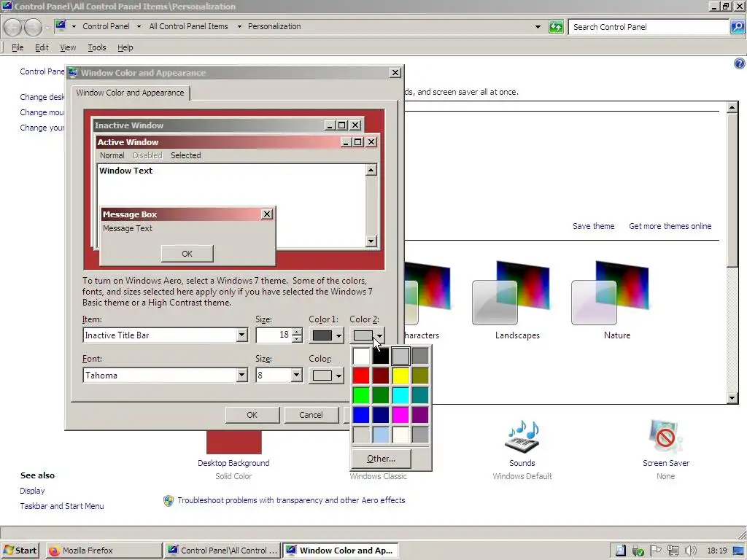Open the Edit menu
This screenshot has height=560, width=747.
(42, 47)
